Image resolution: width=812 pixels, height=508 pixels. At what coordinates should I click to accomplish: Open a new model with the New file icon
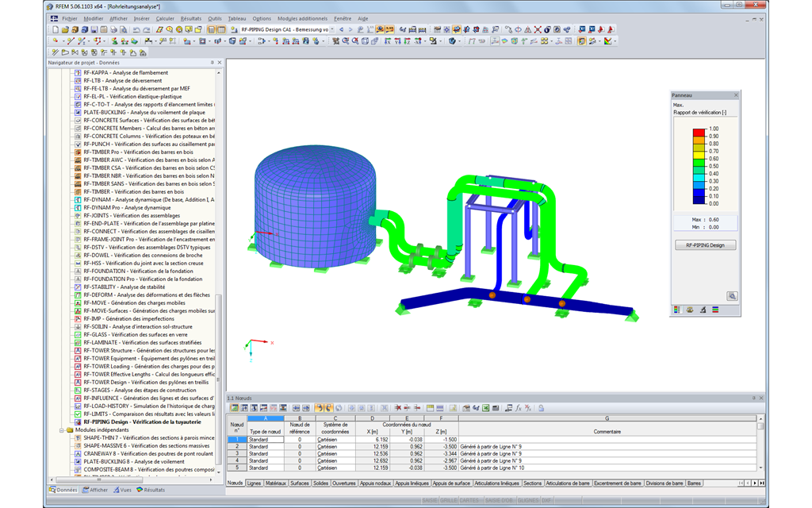tap(56, 30)
